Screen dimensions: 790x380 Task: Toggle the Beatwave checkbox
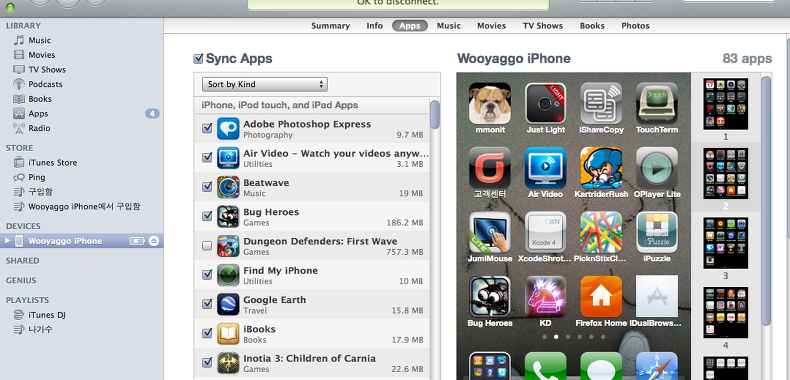coord(207,186)
